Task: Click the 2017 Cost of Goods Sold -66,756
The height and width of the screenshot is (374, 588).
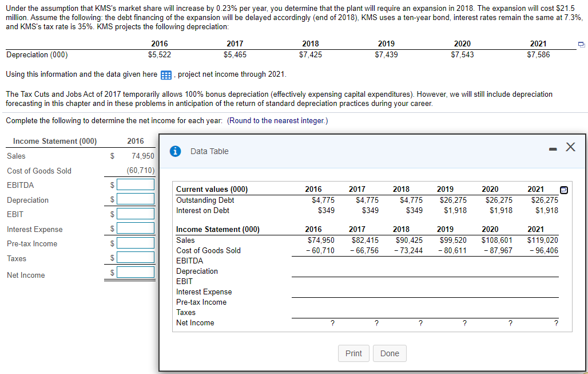Action: [364, 250]
